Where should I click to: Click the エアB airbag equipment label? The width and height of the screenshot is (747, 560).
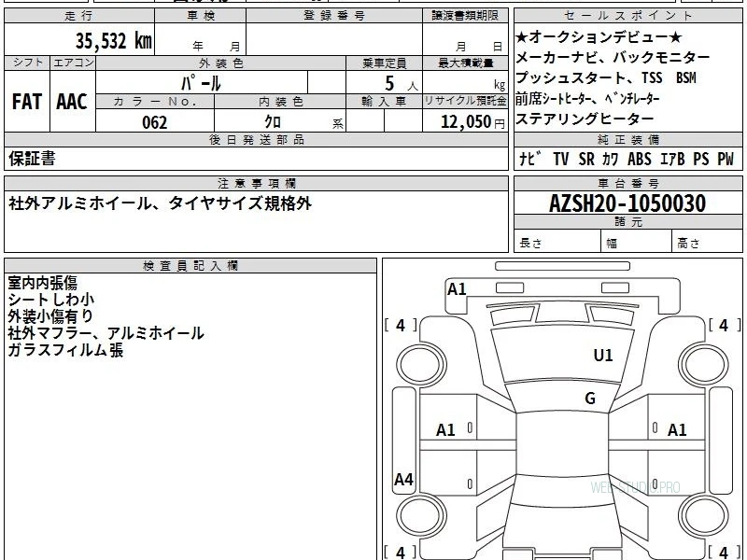[x=672, y=159]
